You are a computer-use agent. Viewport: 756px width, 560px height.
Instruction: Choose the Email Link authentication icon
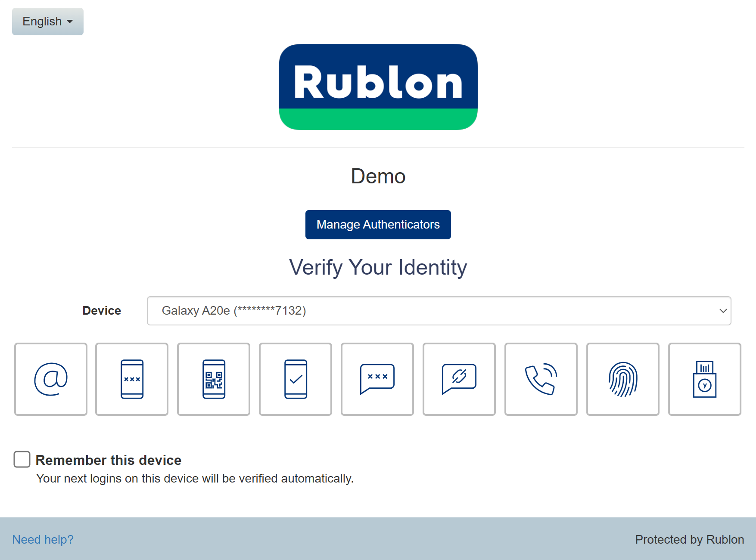pos(51,379)
